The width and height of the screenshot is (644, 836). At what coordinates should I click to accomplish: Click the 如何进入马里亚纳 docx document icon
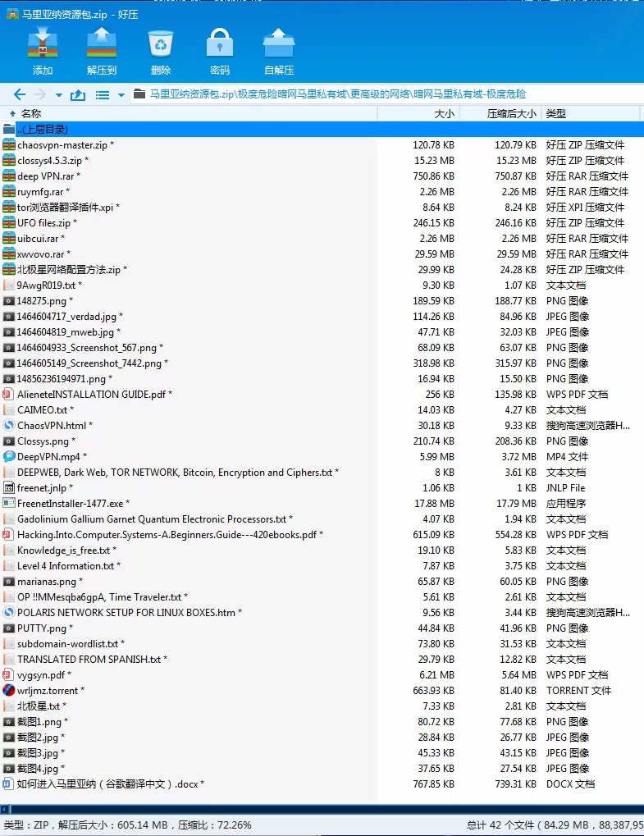pos(8,783)
